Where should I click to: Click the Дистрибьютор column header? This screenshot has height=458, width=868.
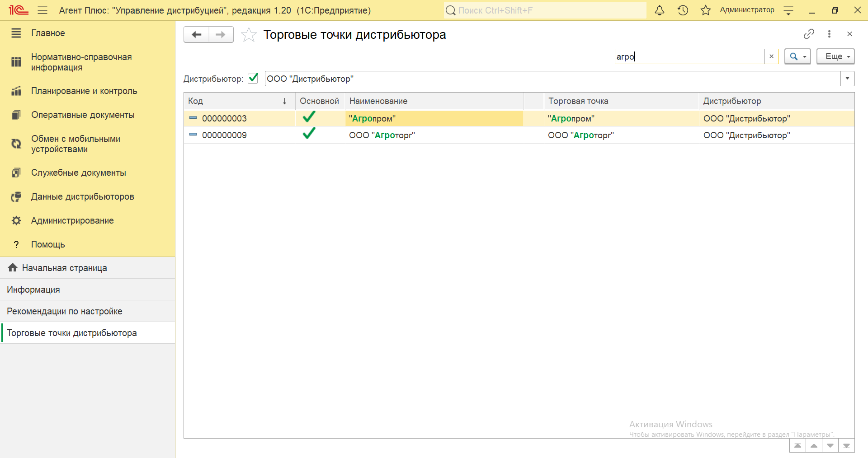coord(777,101)
